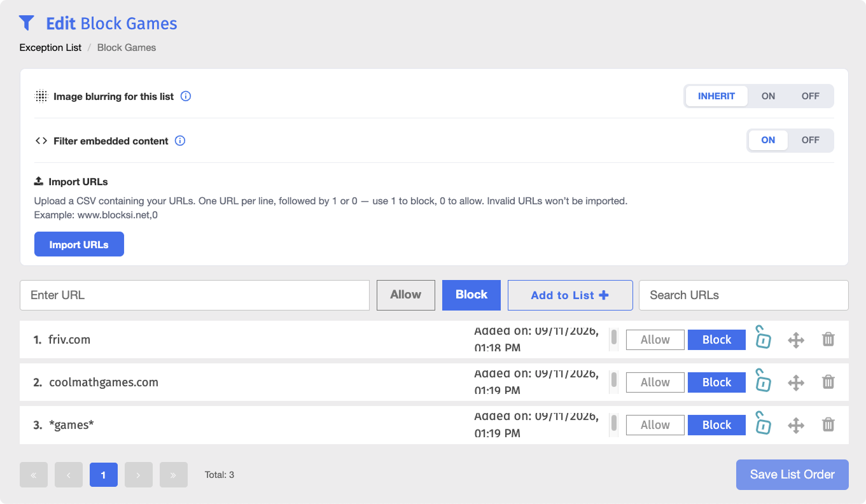Click move handle icon for coolmathgames.com
Screen dimensions: 866x504
click(796, 382)
